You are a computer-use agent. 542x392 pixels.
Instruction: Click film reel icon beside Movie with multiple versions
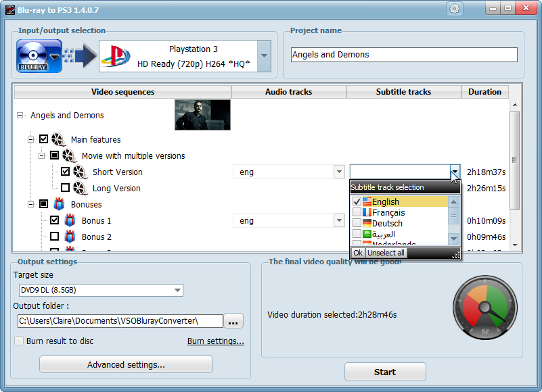point(69,155)
